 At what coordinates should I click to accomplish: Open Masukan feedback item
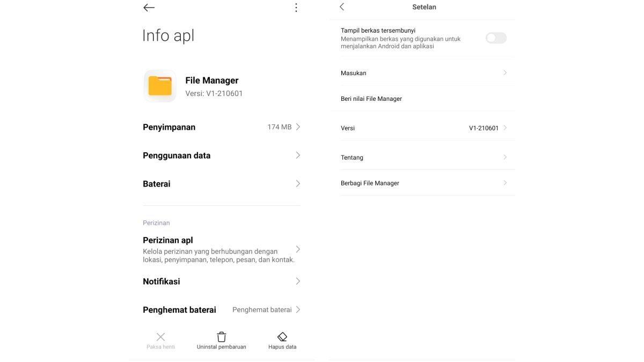(x=354, y=73)
